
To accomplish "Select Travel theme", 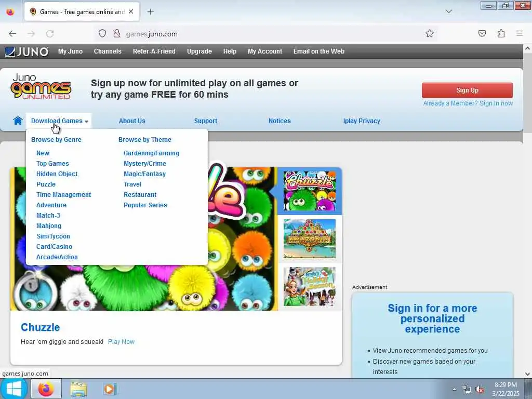I will point(132,184).
